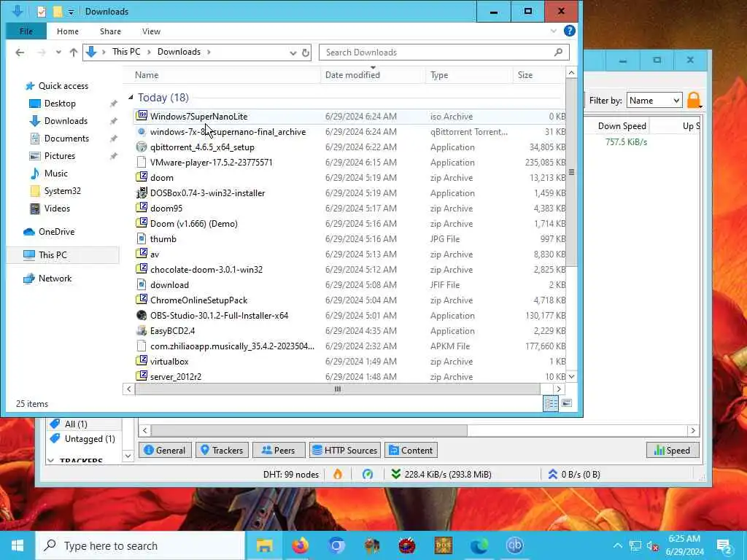Go back using the back arrow
Screen dimensions: 747x560
20,52
